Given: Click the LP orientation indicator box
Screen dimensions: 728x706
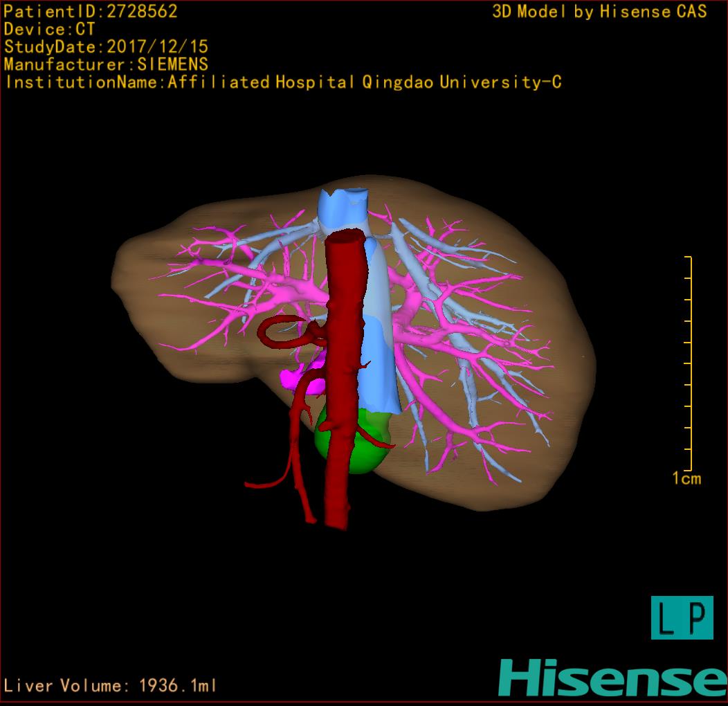Looking at the screenshot, I should pyautogui.click(x=682, y=617).
